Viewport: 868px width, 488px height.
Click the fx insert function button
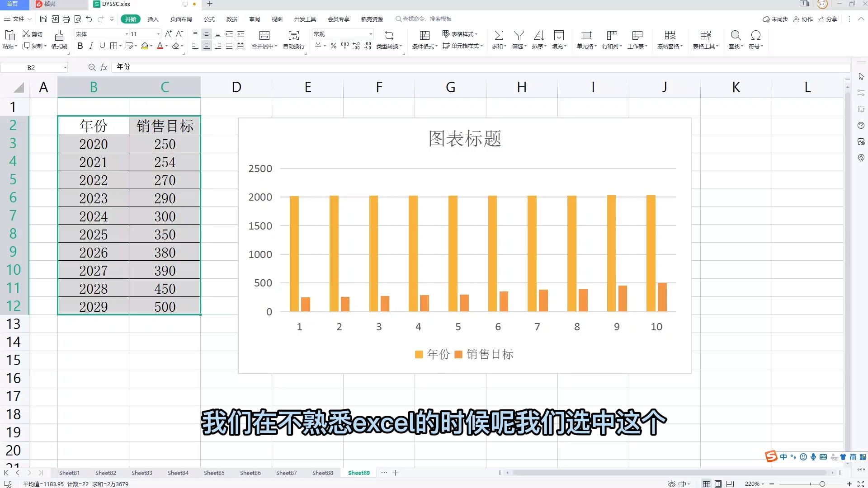click(x=104, y=67)
